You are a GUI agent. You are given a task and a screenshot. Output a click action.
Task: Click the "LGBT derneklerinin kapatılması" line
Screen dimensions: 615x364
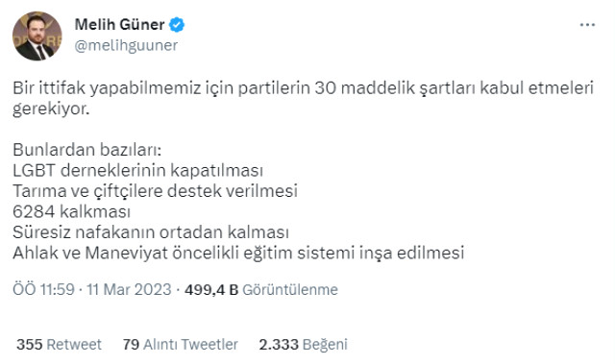click(x=137, y=170)
